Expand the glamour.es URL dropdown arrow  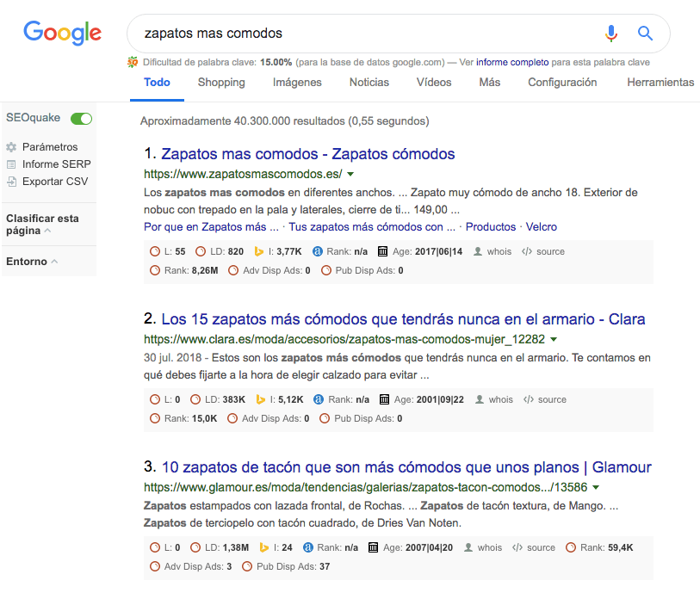(596, 487)
